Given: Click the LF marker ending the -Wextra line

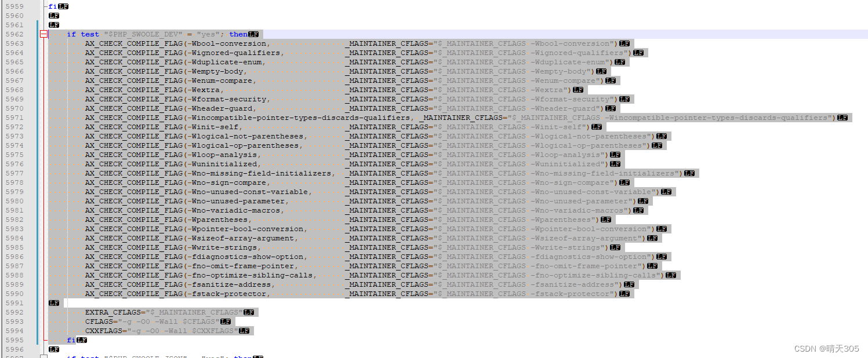Looking at the screenshot, I should tap(577, 89).
